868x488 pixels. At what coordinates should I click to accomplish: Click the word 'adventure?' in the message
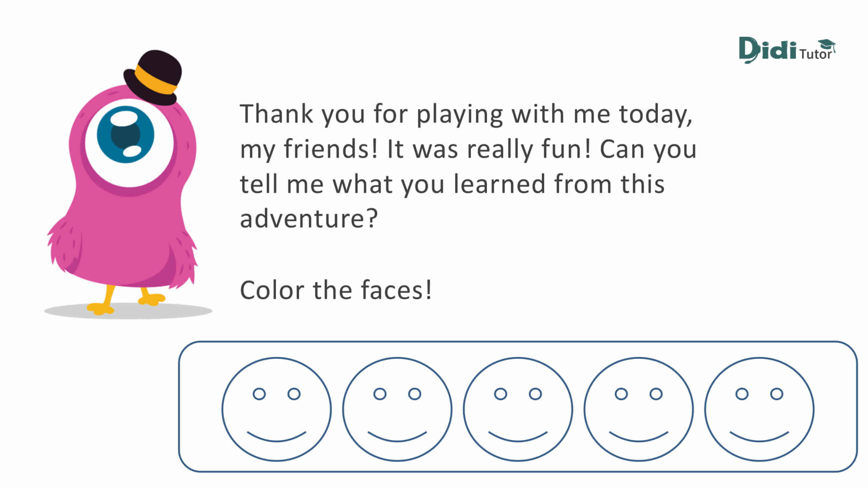309,219
